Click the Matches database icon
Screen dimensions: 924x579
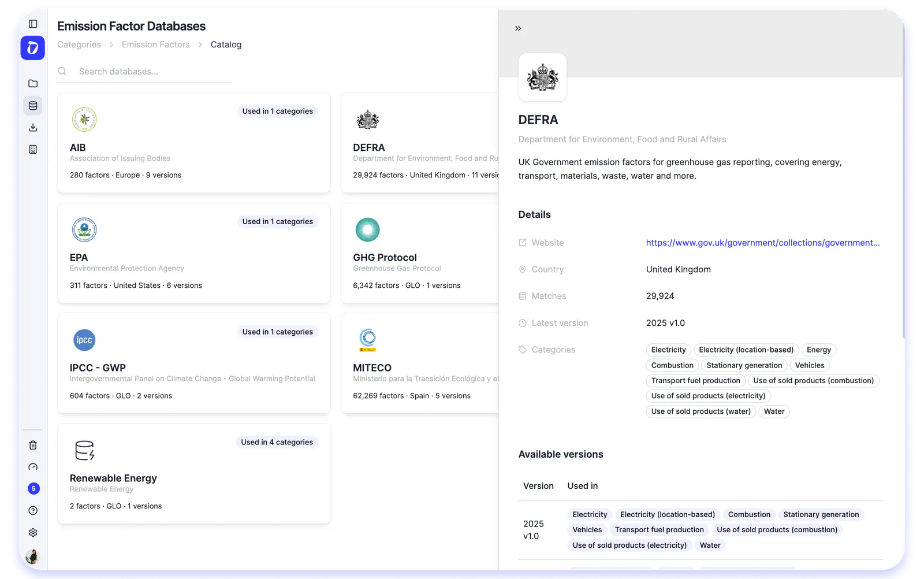click(x=523, y=296)
